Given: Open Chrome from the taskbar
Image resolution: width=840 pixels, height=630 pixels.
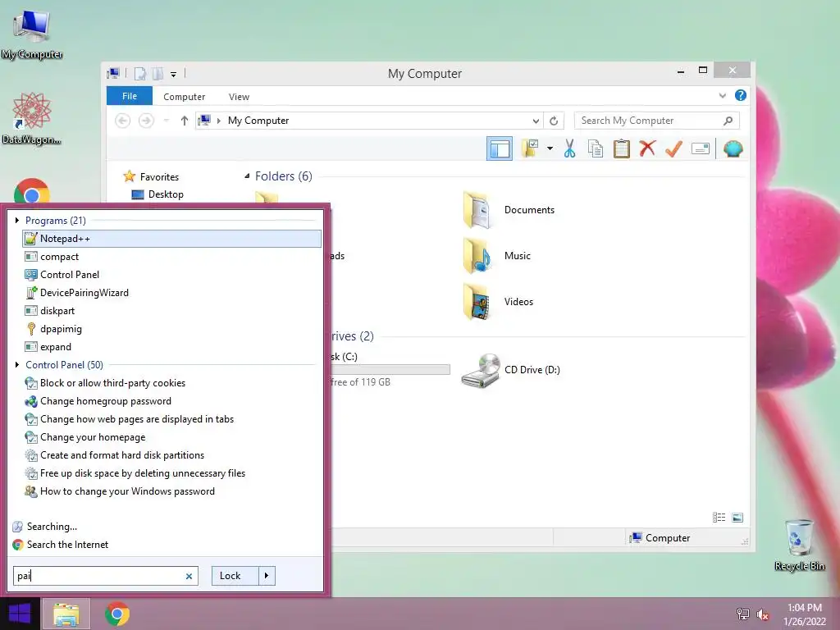Looking at the screenshot, I should pyautogui.click(x=117, y=614).
